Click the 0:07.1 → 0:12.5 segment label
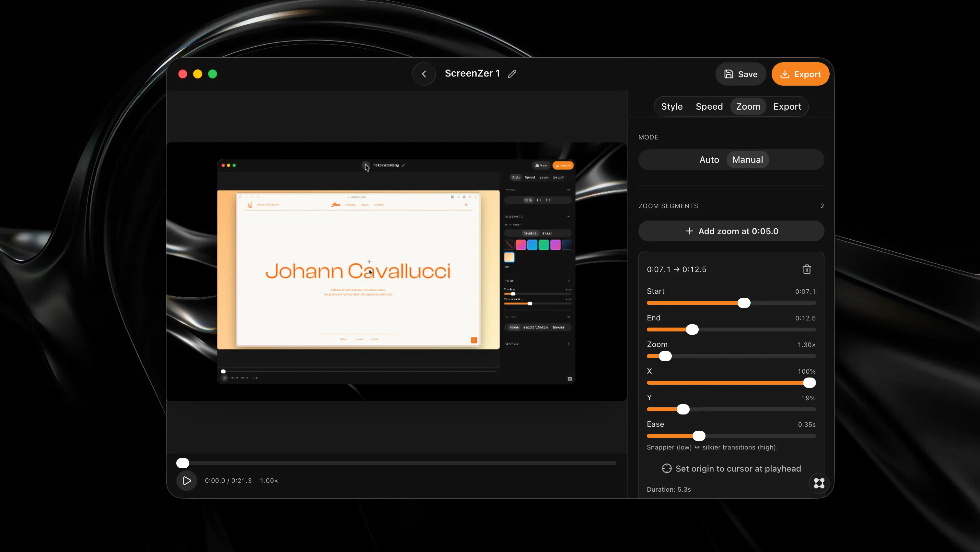The width and height of the screenshot is (980, 552). coord(676,270)
